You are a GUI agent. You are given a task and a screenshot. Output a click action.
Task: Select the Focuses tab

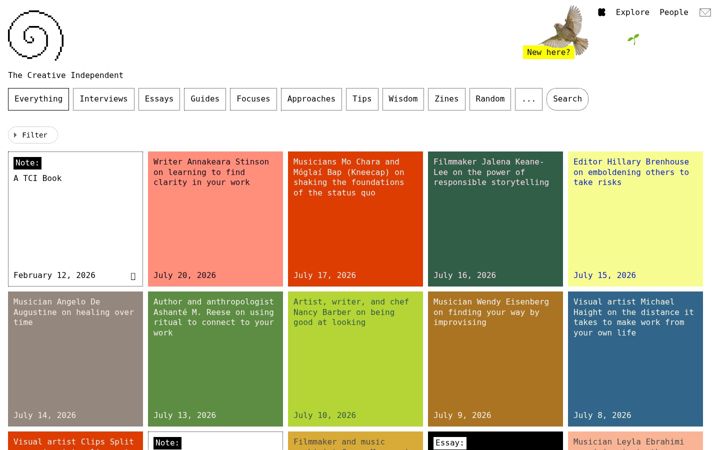(253, 99)
